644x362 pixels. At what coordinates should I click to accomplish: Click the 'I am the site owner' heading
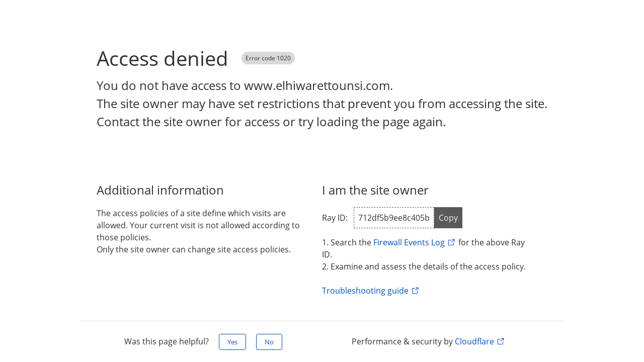click(375, 190)
